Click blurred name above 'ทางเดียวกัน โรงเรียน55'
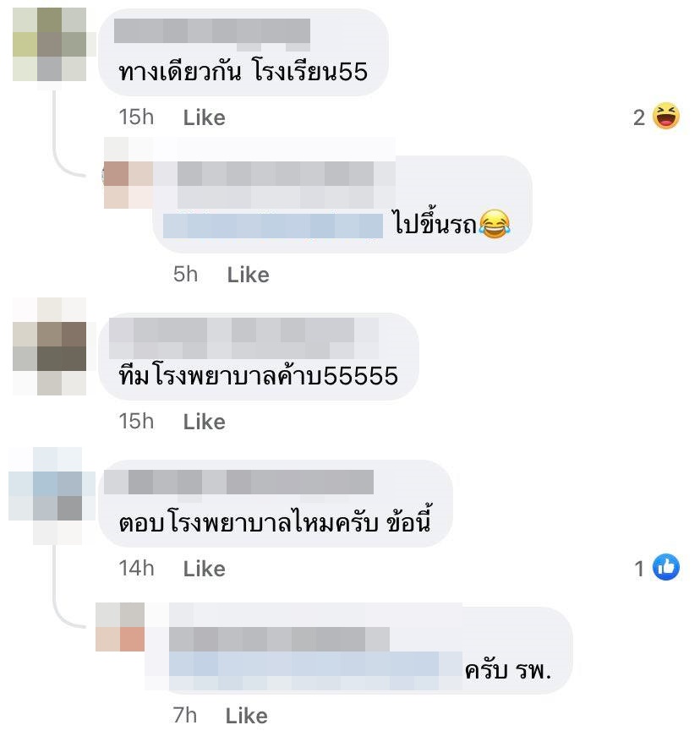Screen dimensions: 700x736 coord(212,31)
